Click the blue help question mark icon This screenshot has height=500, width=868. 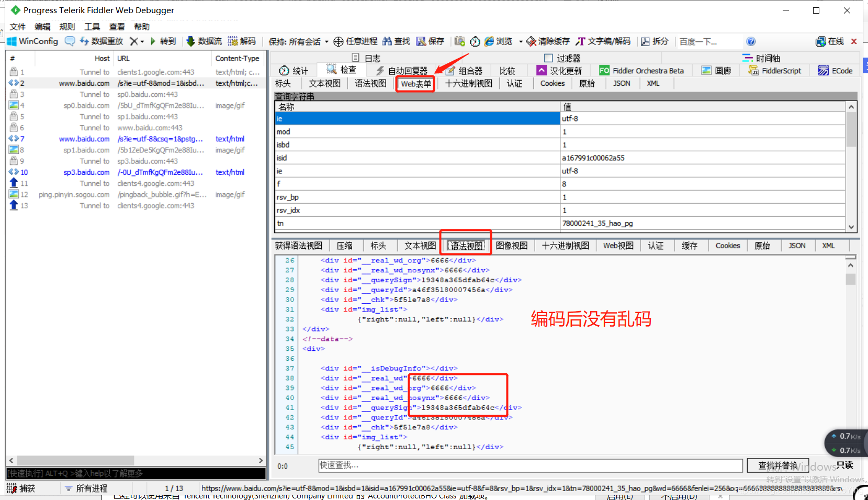[751, 41]
